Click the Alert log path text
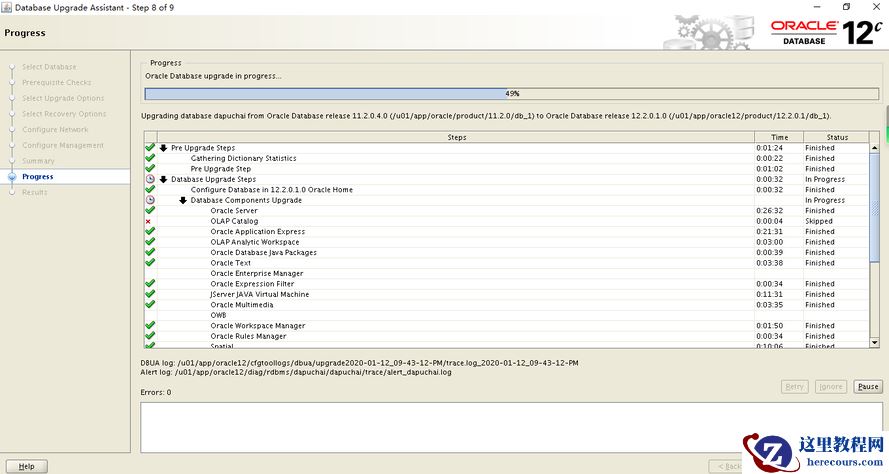Viewport: 889px width, 474px height. 296,373
